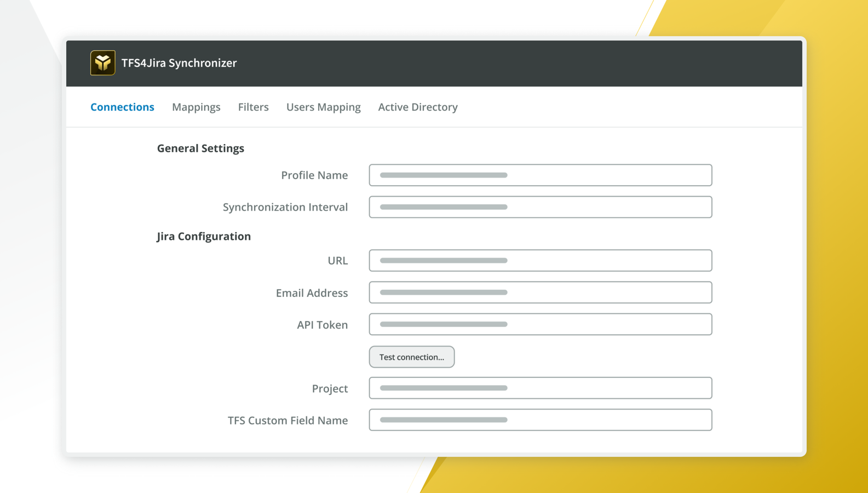The height and width of the screenshot is (493, 868).
Task: Click the Synchronization Interval label
Action: pyautogui.click(x=285, y=207)
